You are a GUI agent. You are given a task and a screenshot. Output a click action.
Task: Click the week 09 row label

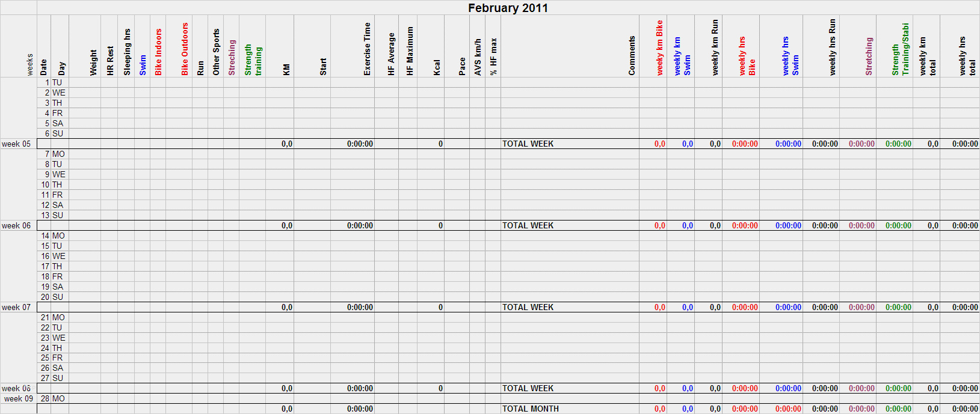pos(19,399)
